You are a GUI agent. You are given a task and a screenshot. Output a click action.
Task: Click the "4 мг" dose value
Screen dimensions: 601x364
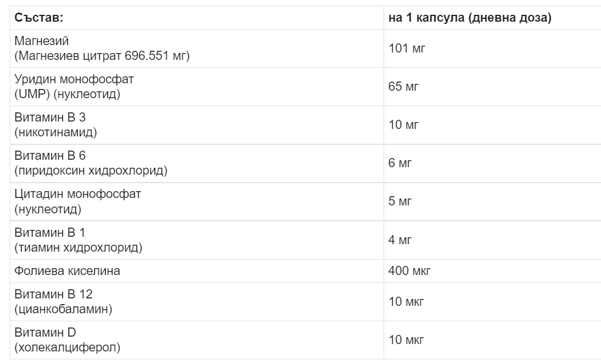click(x=400, y=240)
